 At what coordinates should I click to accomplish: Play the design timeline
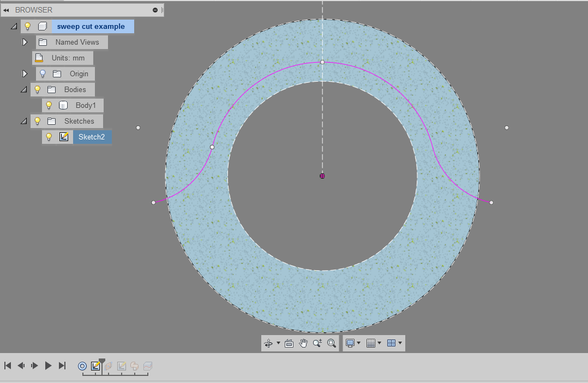pyautogui.click(x=48, y=366)
